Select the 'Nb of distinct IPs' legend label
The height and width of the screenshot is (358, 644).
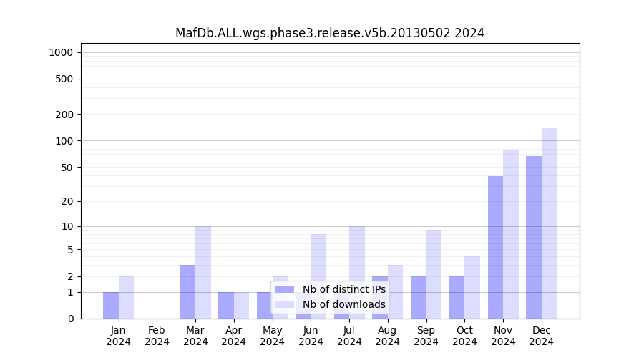coord(343,289)
